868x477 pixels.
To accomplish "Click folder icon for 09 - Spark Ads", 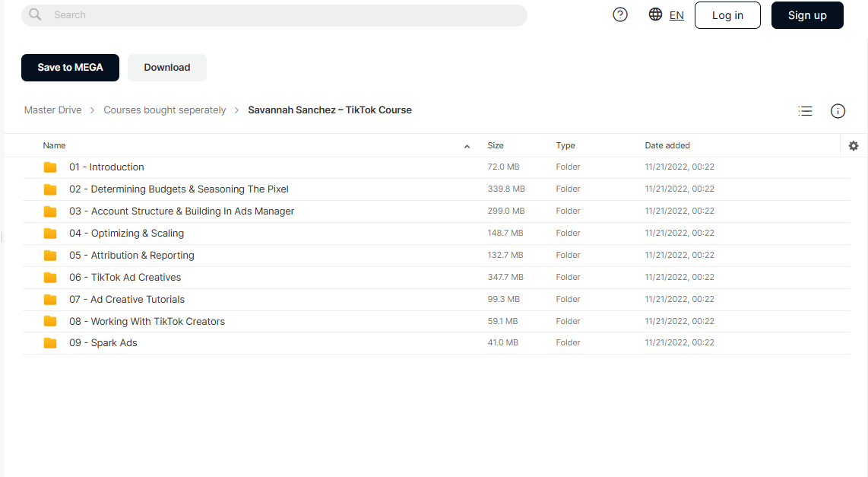I will [50, 343].
